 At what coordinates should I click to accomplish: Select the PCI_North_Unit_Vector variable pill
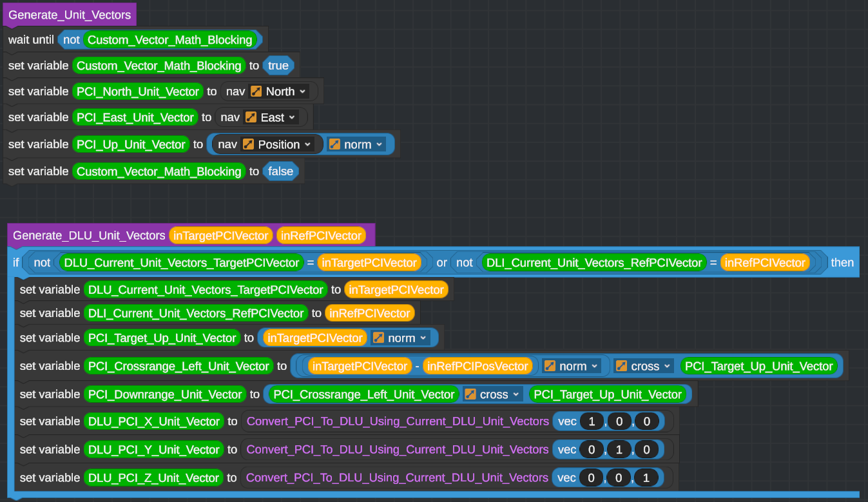(138, 92)
